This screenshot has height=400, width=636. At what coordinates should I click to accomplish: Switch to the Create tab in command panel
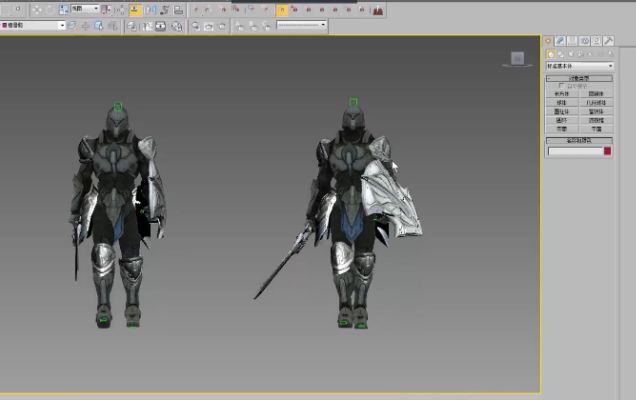click(548, 41)
